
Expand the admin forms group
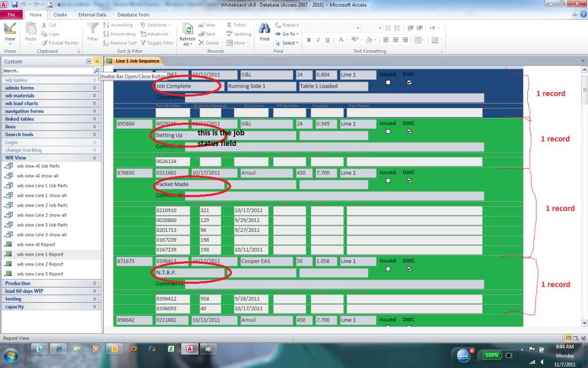click(x=51, y=88)
